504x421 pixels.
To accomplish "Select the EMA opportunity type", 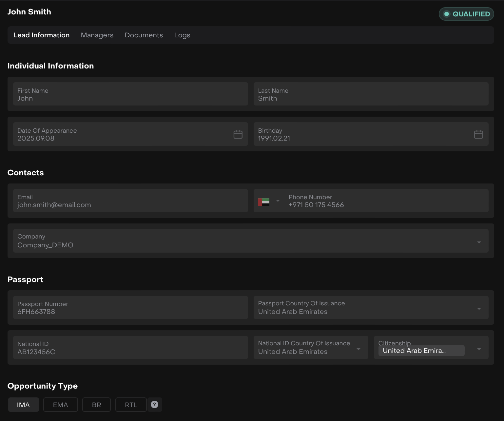I will (61, 405).
